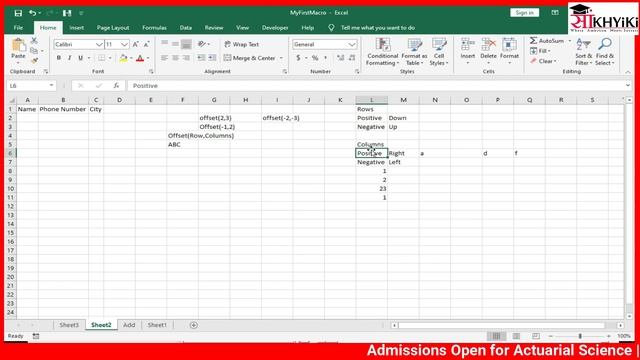640x360 pixels.
Task: Pick the yellow Fill Color swatch
Action: point(123,58)
